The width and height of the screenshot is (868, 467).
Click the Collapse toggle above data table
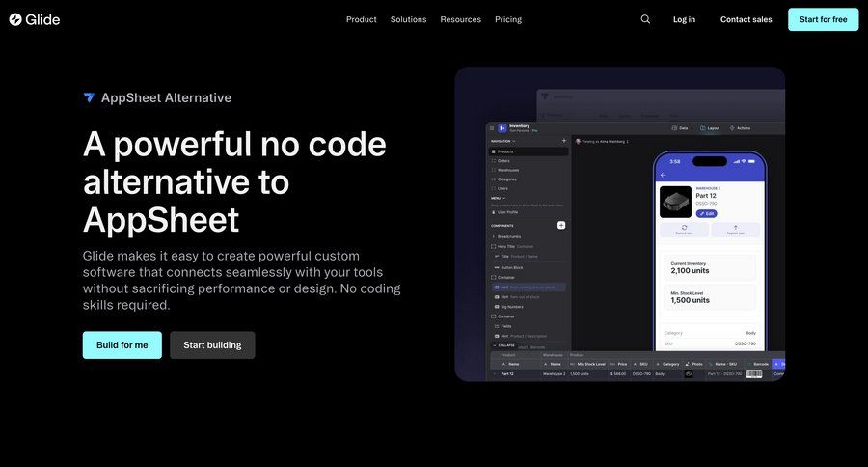[x=503, y=344]
